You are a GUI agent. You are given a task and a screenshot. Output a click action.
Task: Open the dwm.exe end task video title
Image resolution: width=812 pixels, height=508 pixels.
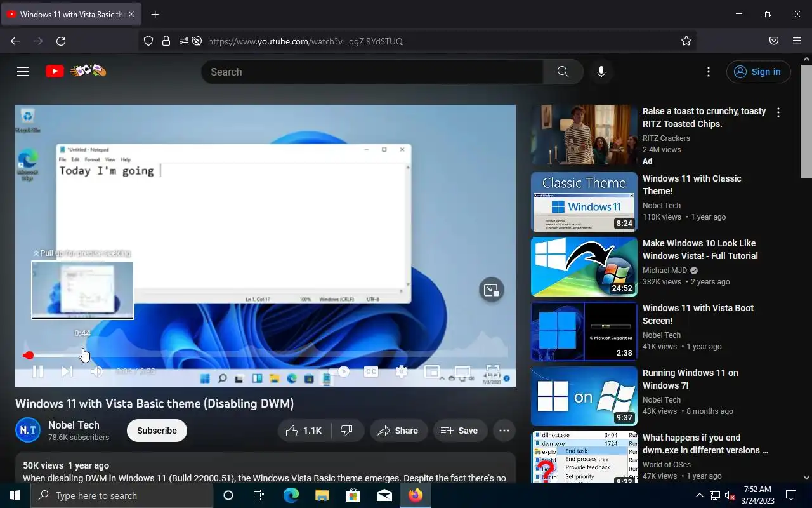click(705, 444)
